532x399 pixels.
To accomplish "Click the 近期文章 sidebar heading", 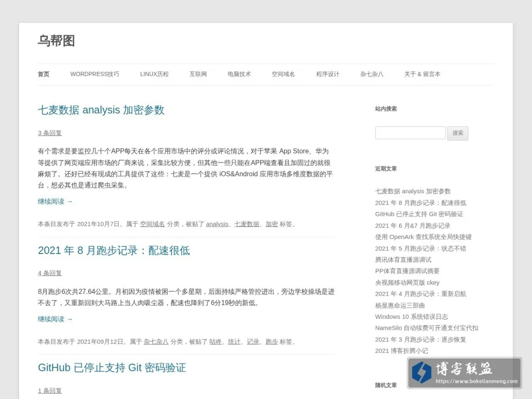I will click(x=386, y=168).
